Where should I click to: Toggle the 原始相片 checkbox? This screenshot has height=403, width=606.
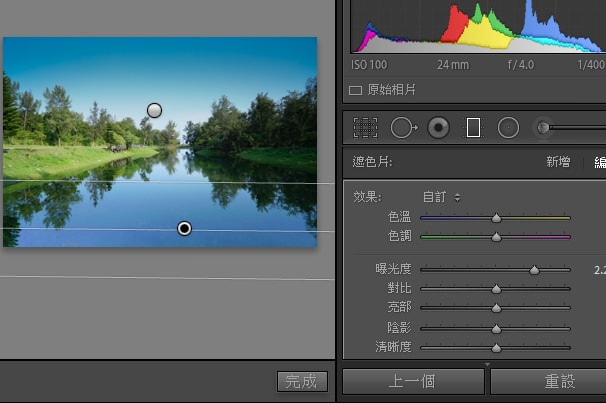tap(355, 90)
